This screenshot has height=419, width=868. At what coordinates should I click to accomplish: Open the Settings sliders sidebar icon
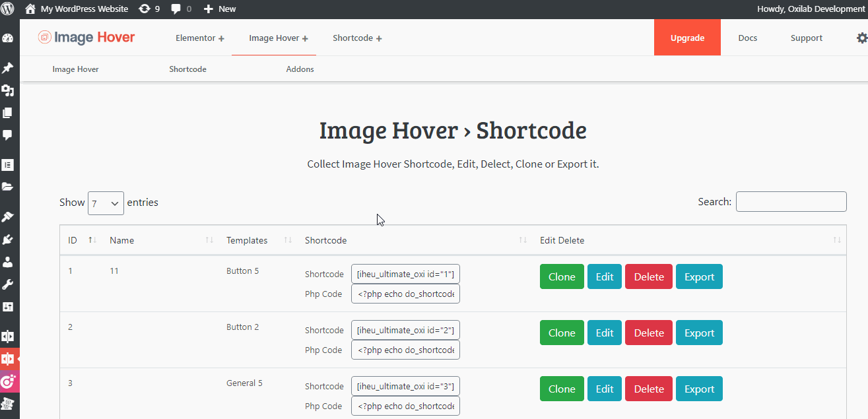(x=8, y=307)
